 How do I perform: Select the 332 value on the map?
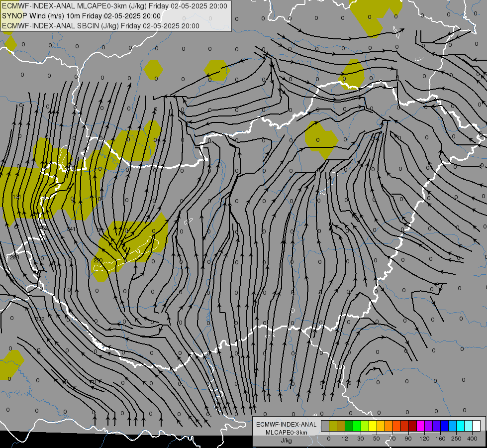[40, 319]
